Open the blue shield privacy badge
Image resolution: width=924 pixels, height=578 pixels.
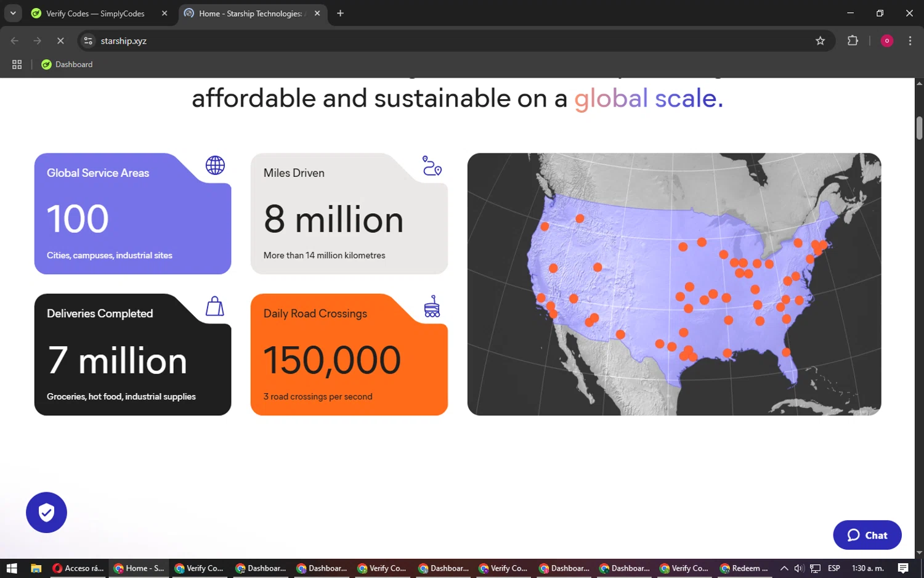[x=46, y=512]
